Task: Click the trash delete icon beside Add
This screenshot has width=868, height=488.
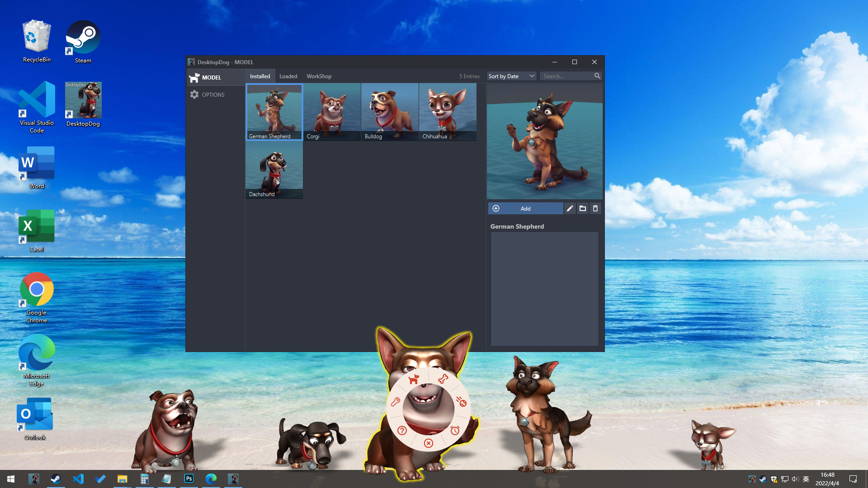Action: pos(595,208)
